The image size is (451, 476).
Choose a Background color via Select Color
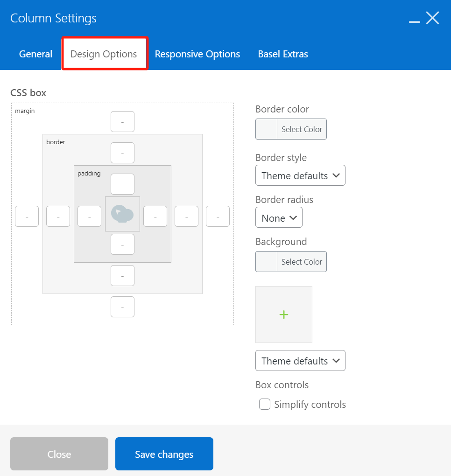point(301,262)
